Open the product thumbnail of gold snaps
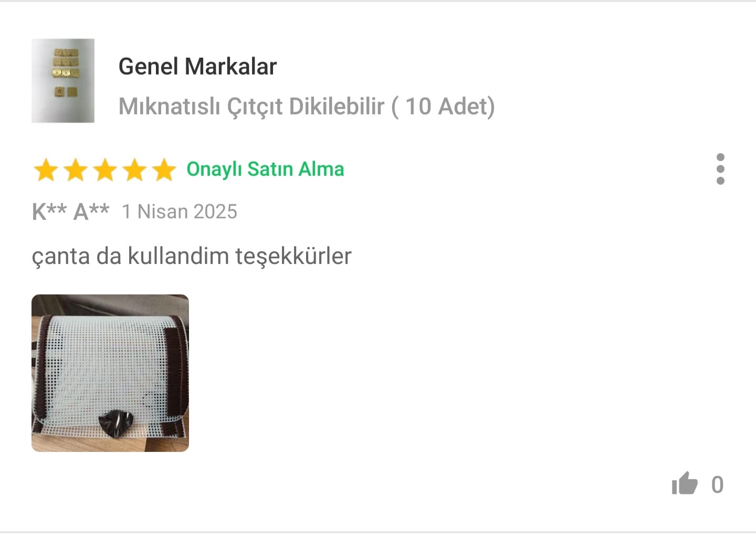 tap(63, 80)
